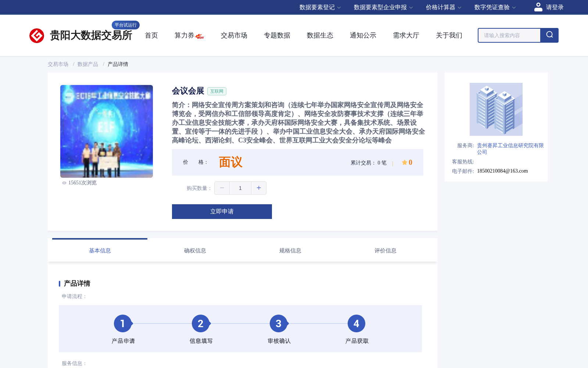Switch to the 评价信息 tab
The width and height of the screenshot is (588, 368).
pyautogui.click(x=386, y=251)
